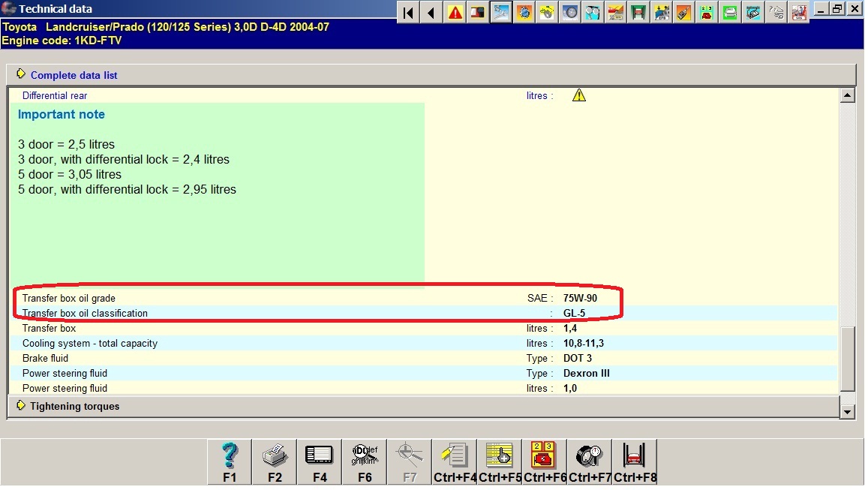
Task: Click the F1 help question mark button
Action: click(230, 461)
